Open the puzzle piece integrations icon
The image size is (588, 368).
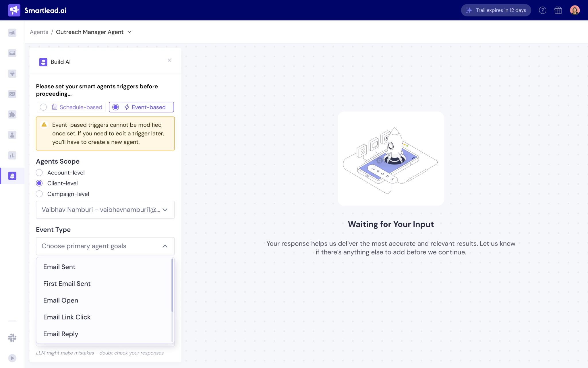(12, 115)
